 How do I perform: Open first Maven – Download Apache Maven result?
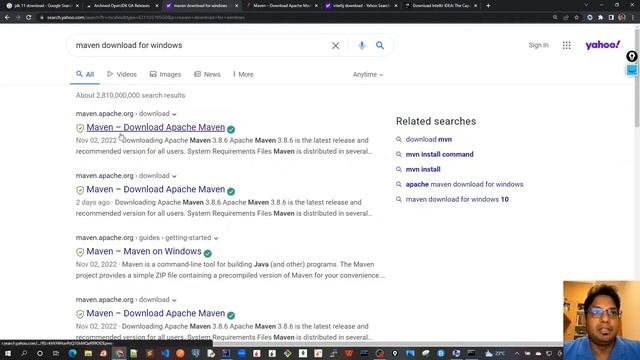pyautogui.click(x=156, y=127)
